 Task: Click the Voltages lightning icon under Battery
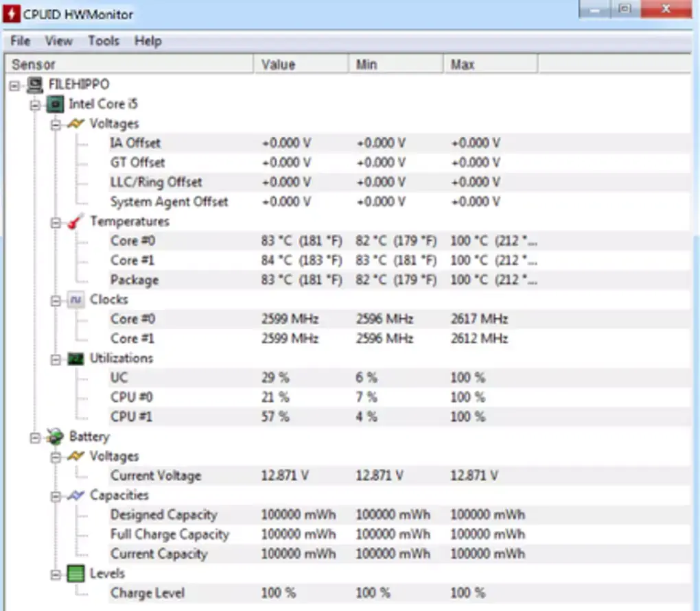[76, 456]
